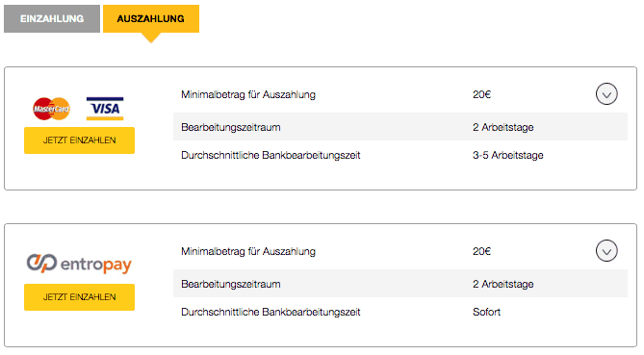This screenshot has height=355, width=644.
Task: Click the Sofort value in entropay section
Action: (487, 312)
